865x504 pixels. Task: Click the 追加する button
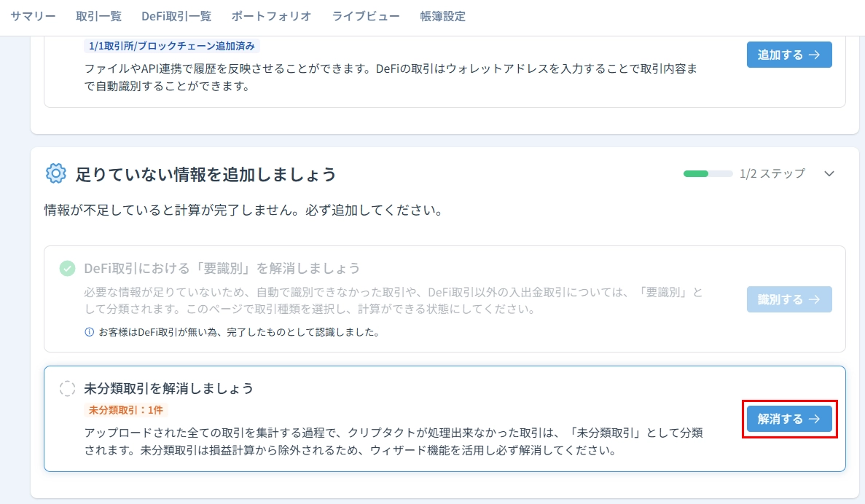coord(789,55)
